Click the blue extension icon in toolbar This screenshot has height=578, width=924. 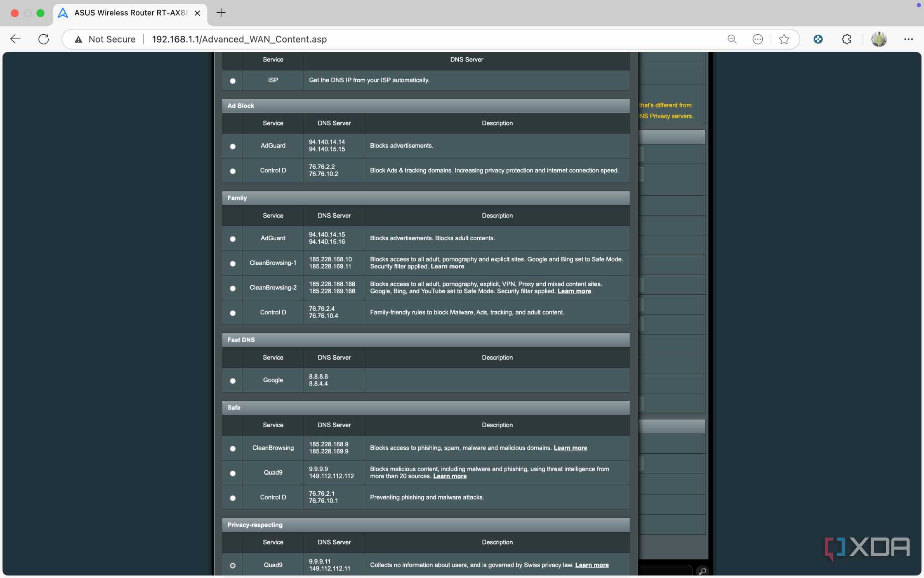[818, 39]
